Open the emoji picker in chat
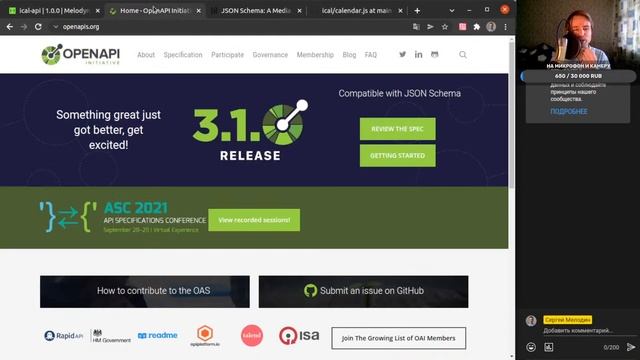Image resolution: width=640 pixels, height=360 pixels. point(531,347)
